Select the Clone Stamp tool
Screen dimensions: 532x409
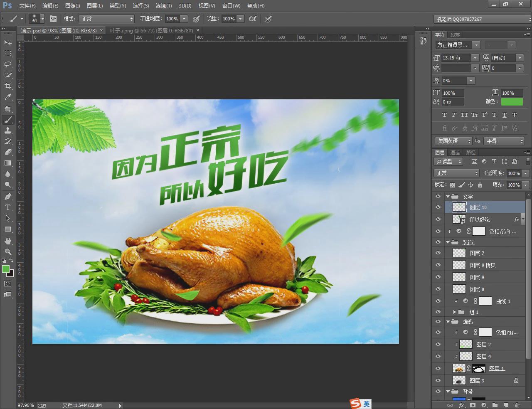pos(8,130)
